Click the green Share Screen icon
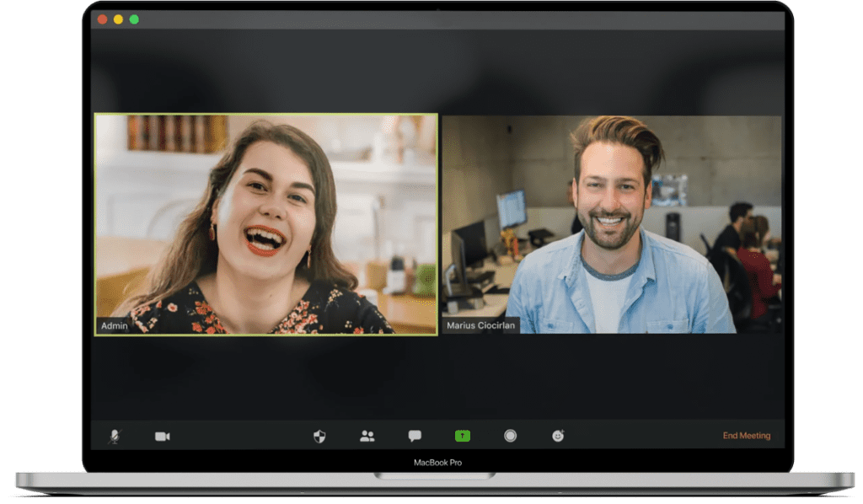The height and width of the screenshot is (504, 863). pyautogui.click(x=463, y=437)
